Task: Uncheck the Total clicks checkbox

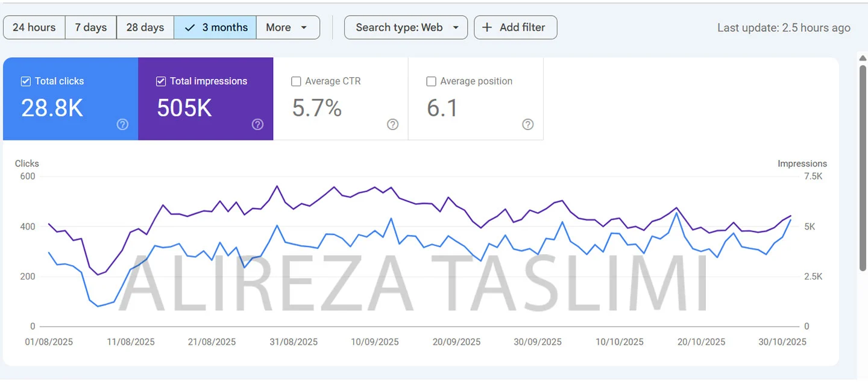Action: click(26, 81)
